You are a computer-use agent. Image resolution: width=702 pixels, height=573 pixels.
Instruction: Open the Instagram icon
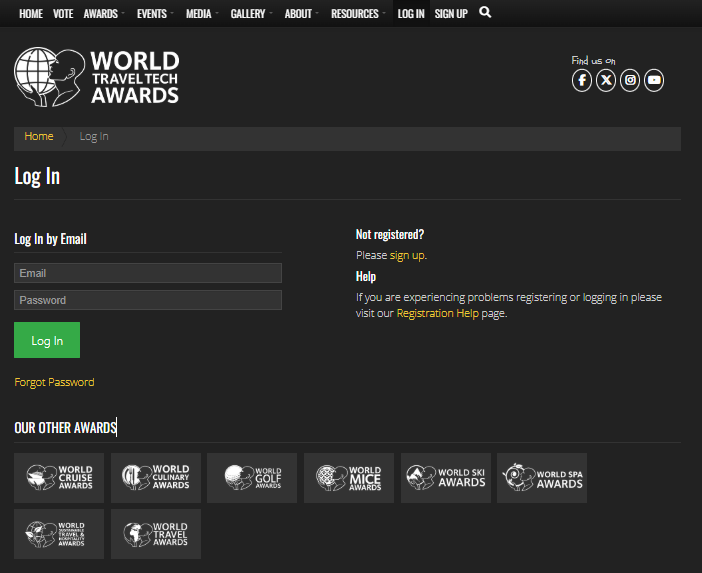[630, 81]
